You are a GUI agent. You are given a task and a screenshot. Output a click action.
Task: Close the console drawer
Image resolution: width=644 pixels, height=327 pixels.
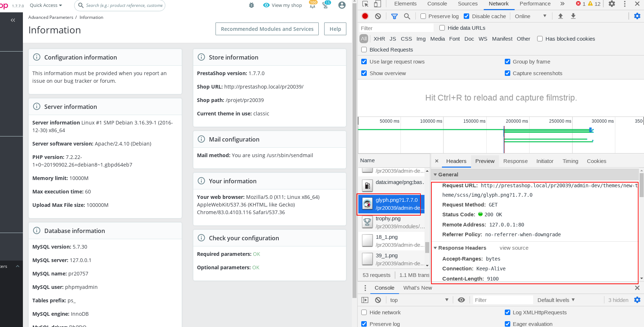637,288
